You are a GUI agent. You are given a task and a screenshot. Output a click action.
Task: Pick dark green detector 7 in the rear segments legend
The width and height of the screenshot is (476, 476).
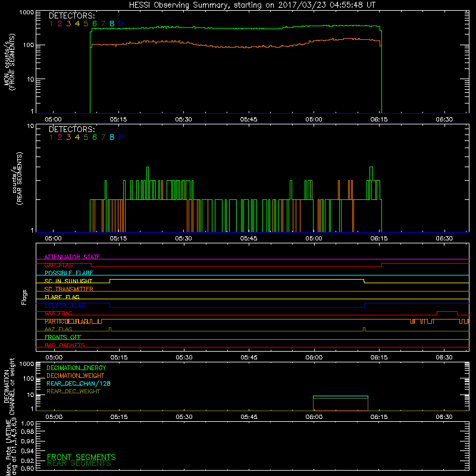click(x=103, y=137)
